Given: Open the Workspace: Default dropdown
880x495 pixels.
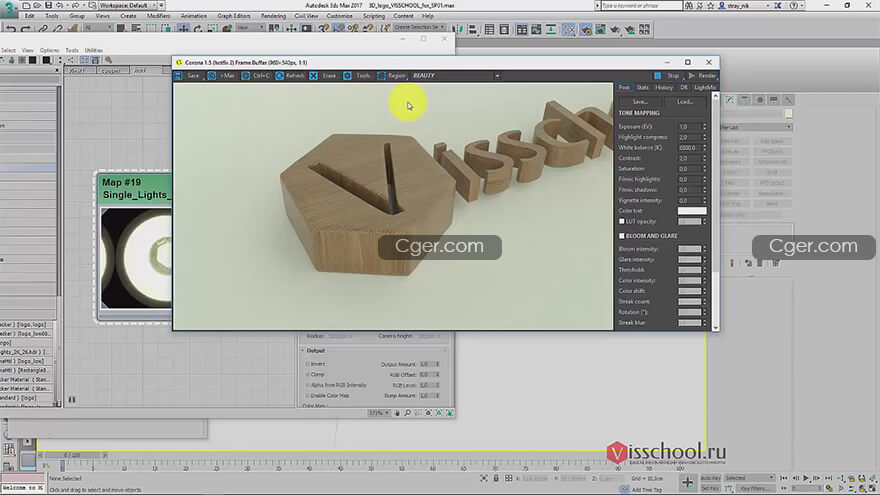Looking at the screenshot, I should (x=127, y=5).
